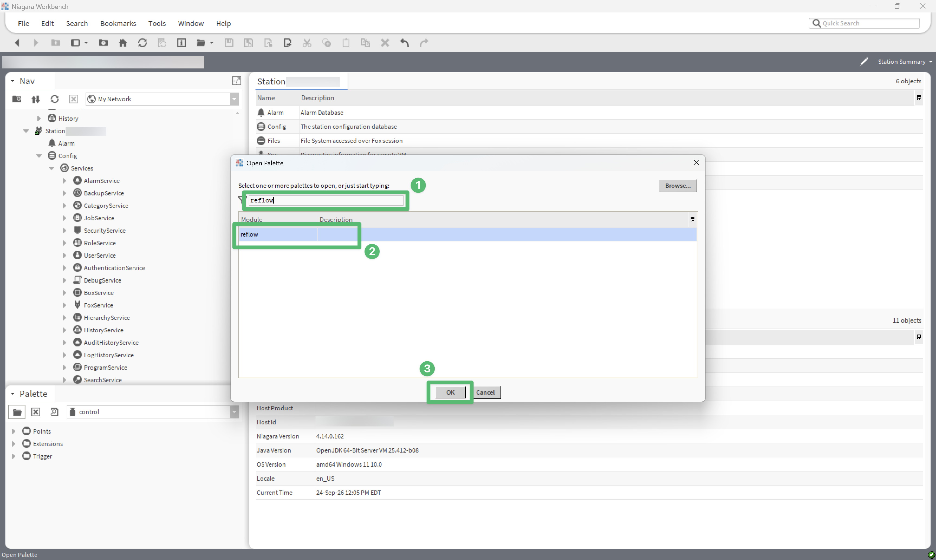The image size is (936, 560).
Task: Click the Undo arrow in the toolbar
Action: point(404,43)
